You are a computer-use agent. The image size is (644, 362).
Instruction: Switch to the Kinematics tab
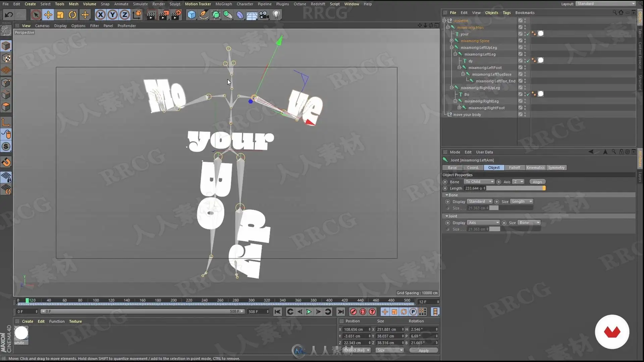[535, 168]
